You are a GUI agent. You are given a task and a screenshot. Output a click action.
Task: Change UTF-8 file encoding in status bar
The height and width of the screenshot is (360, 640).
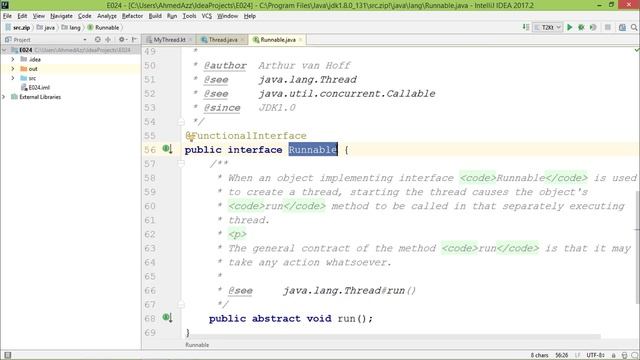(x=595, y=355)
